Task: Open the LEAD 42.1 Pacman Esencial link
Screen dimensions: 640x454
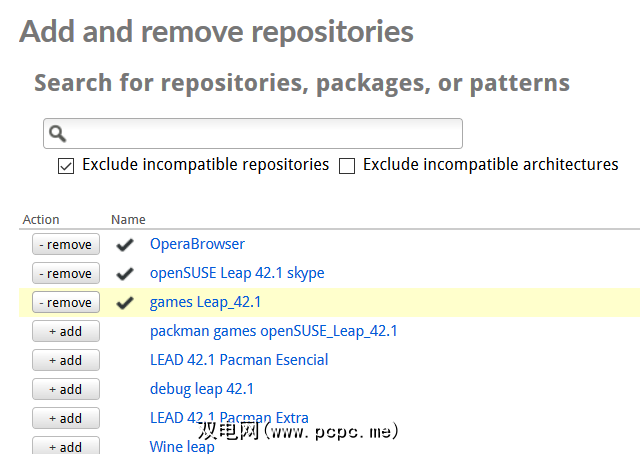Action: (239, 360)
